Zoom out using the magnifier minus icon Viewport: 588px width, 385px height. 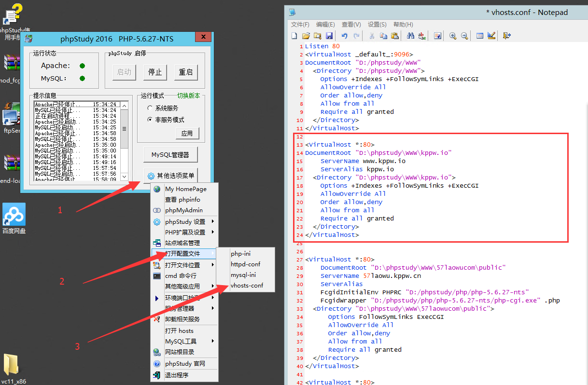[464, 36]
